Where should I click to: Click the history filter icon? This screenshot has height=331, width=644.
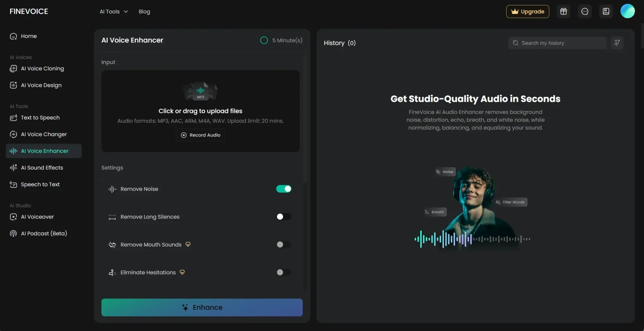point(617,43)
